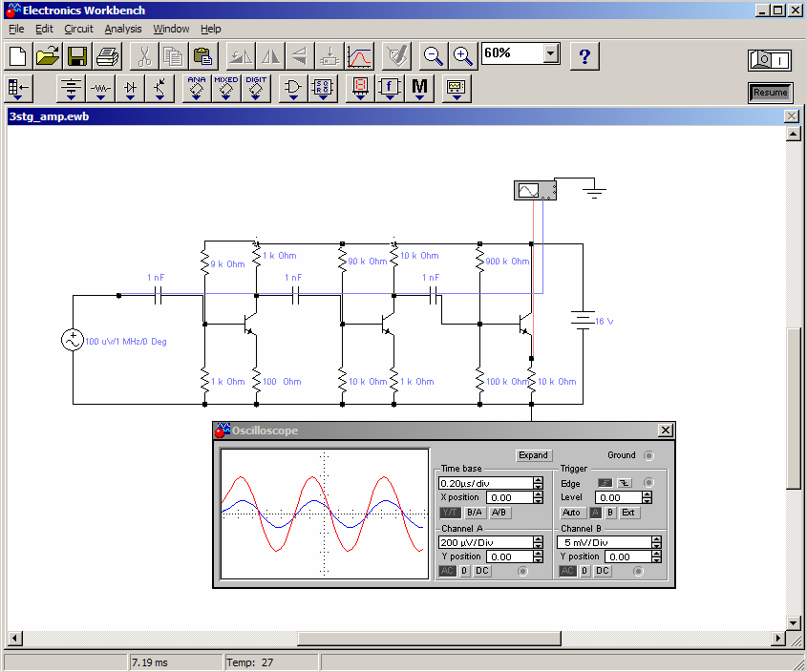Increase the time base per division value
The image size is (807, 672).
pyautogui.click(x=538, y=480)
